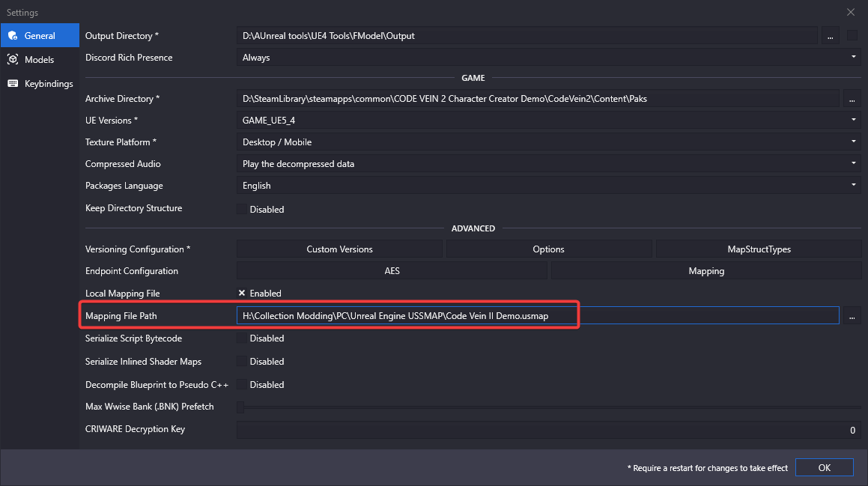The width and height of the screenshot is (868, 486).
Task: Enable Keep Directory Structure checkbox
Action: tap(242, 209)
